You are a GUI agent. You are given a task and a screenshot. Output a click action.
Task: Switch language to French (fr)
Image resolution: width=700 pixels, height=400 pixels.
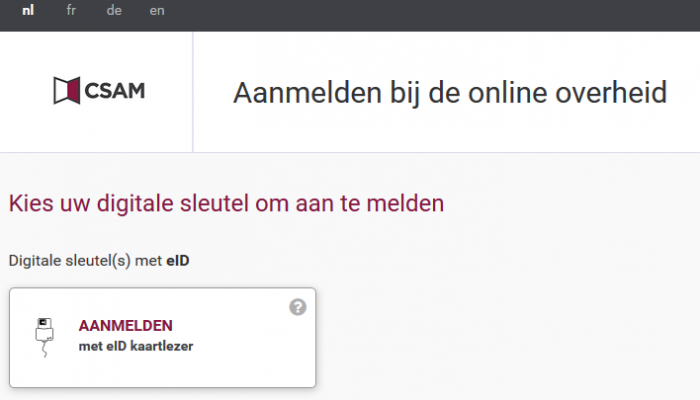71,10
